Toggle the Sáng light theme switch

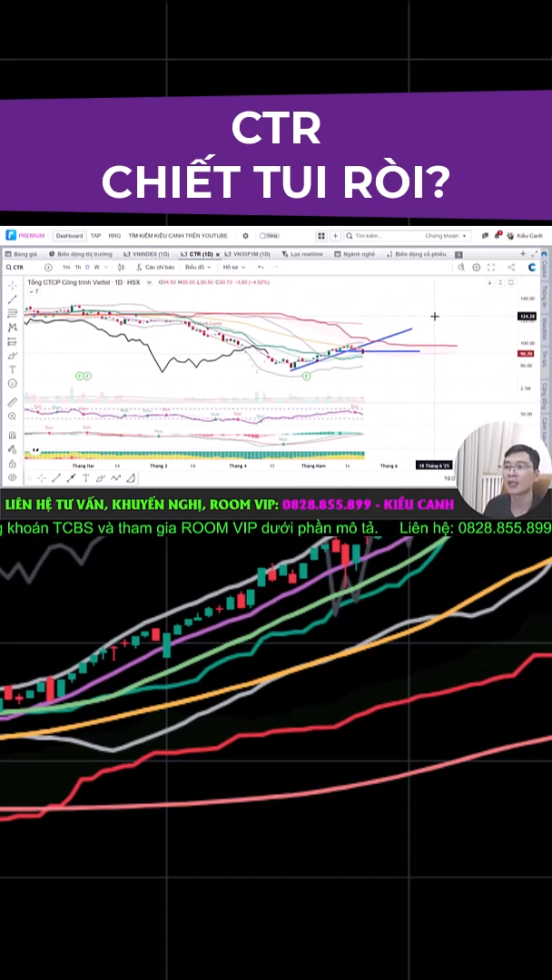pyautogui.click(x=269, y=236)
